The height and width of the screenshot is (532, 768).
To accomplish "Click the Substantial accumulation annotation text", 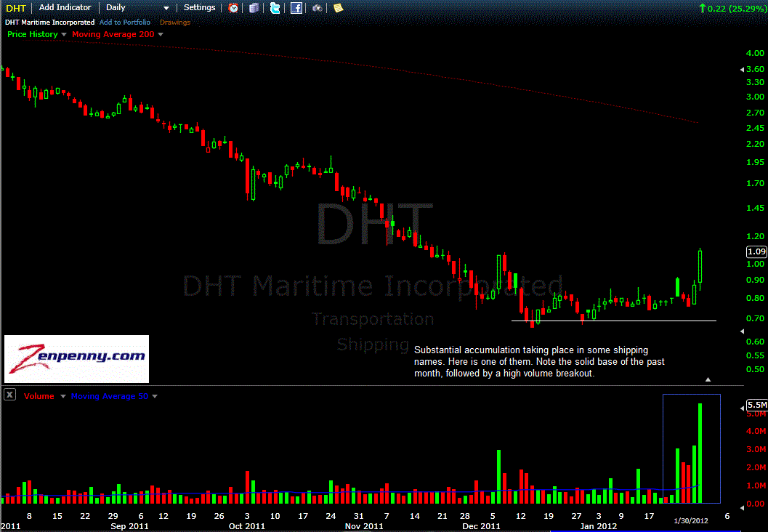I will (x=539, y=361).
